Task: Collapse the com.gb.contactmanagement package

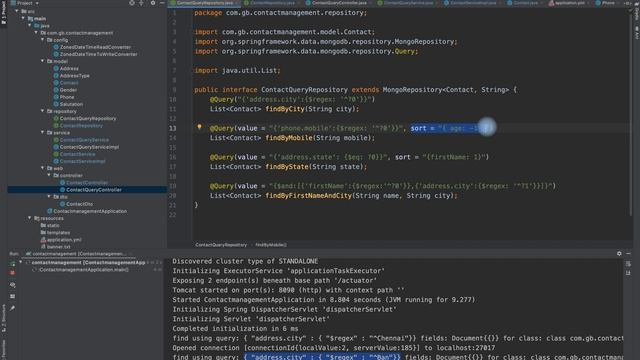Action: [36, 33]
